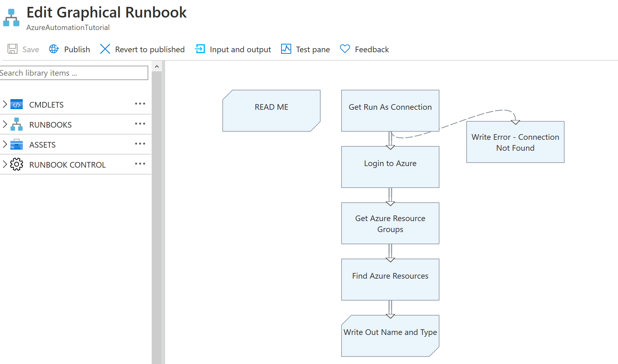
Task: Expand the CMDLETS tree node chevron
Action: pos(5,104)
